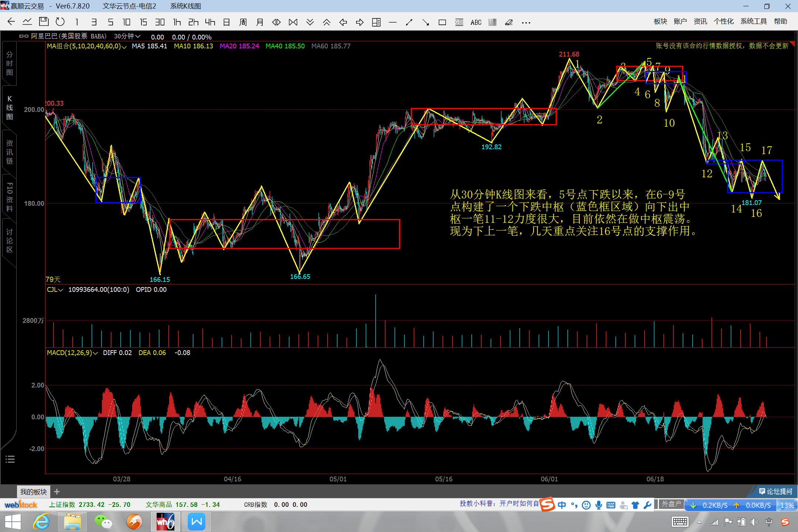Viewport: 798px width, 532px height.
Task: Open the MACD(12,26,9) indicator dropdown
Action: [95, 353]
